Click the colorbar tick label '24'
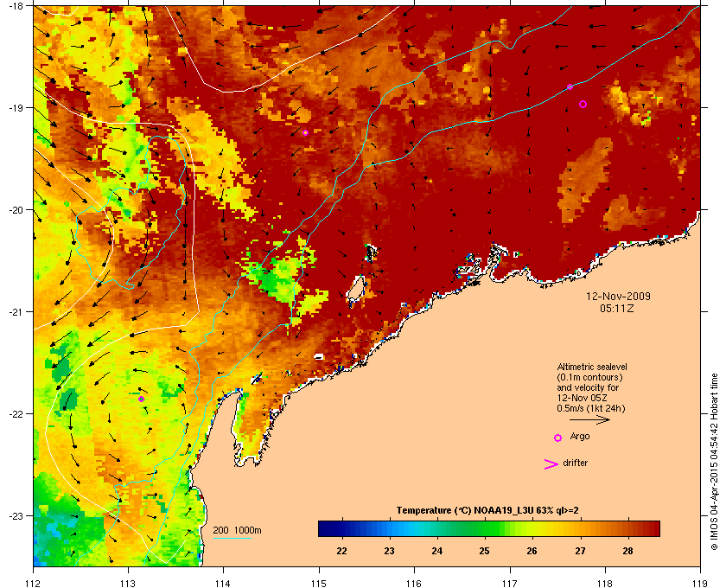The image size is (726, 588). pos(437,551)
